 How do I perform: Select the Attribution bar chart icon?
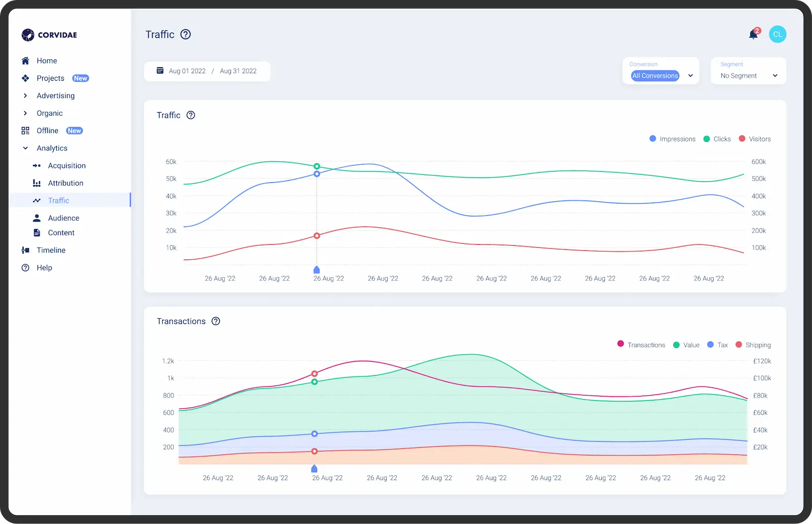click(x=37, y=183)
